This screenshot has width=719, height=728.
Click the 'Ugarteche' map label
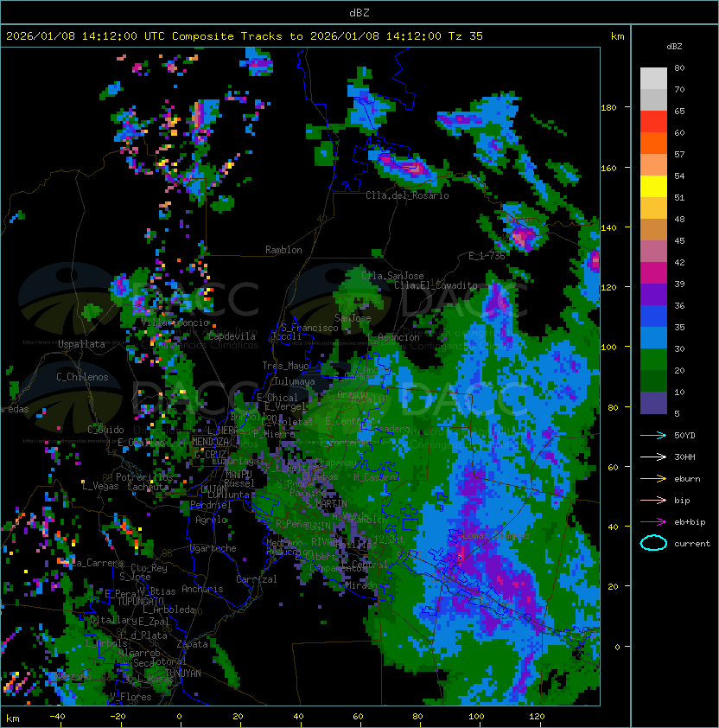(x=213, y=548)
